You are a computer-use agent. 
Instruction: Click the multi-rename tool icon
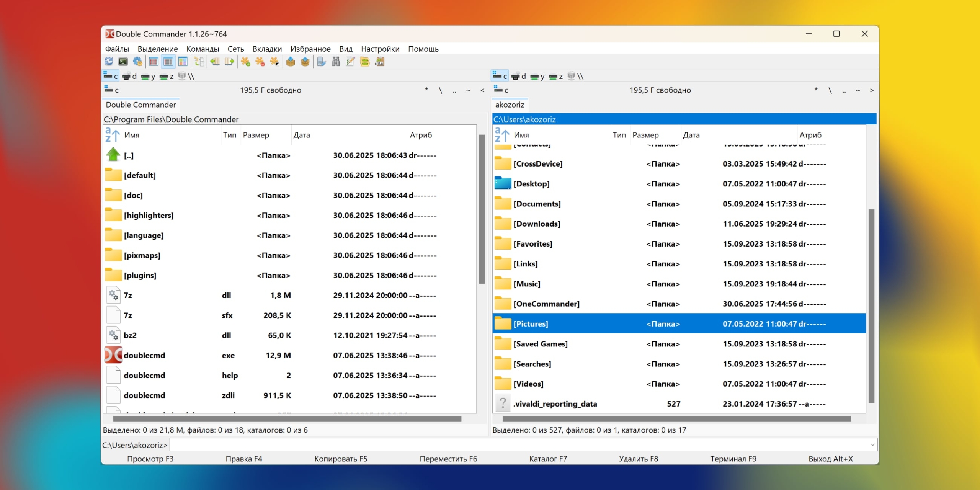click(350, 62)
